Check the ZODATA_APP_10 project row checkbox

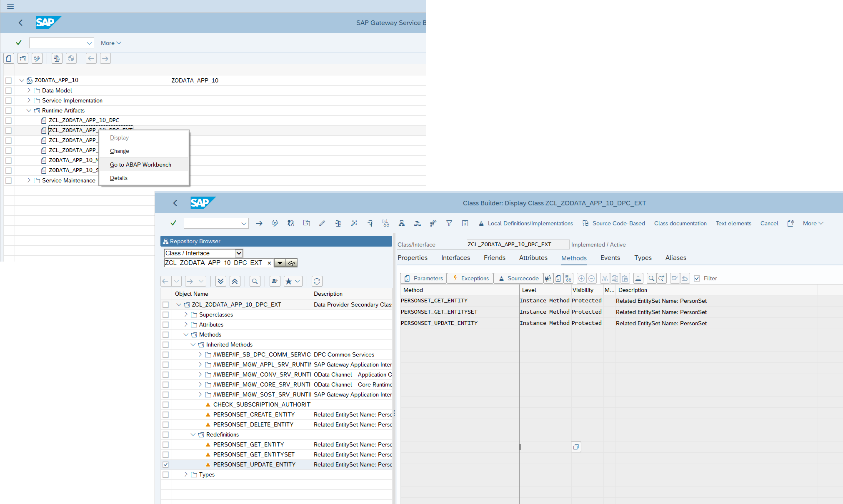[8, 80]
